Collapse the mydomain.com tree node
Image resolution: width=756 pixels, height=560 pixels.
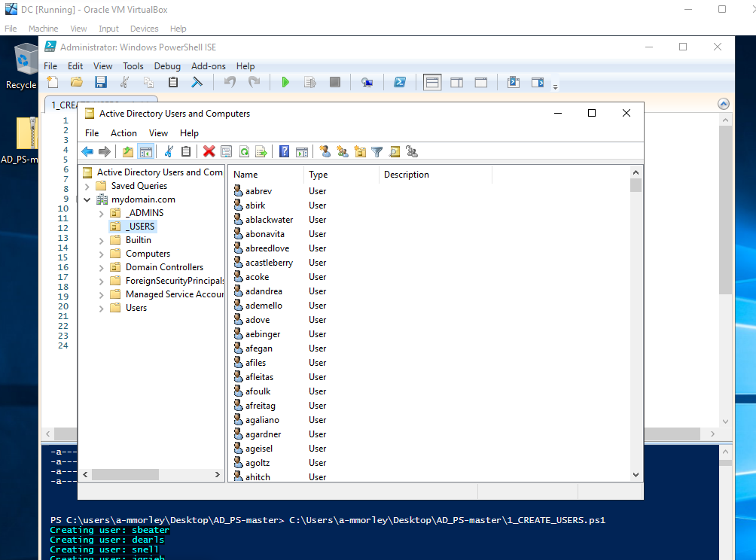[x=87, y=199]
